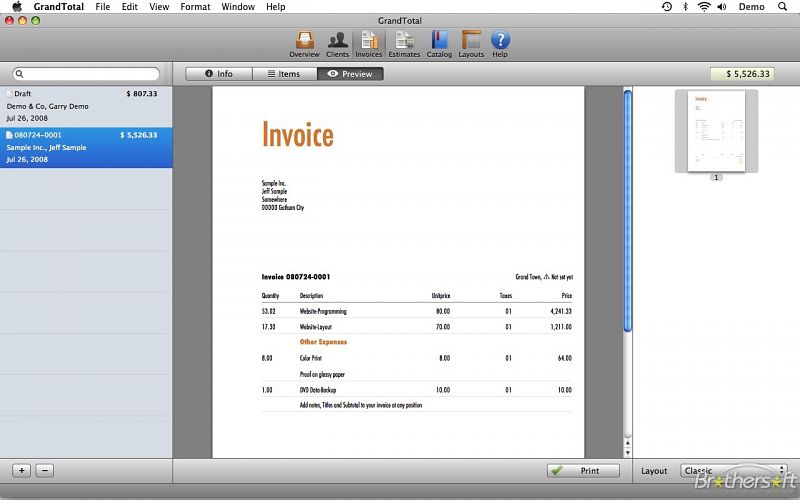Click the Help toolbar icon

click(500, 41)
